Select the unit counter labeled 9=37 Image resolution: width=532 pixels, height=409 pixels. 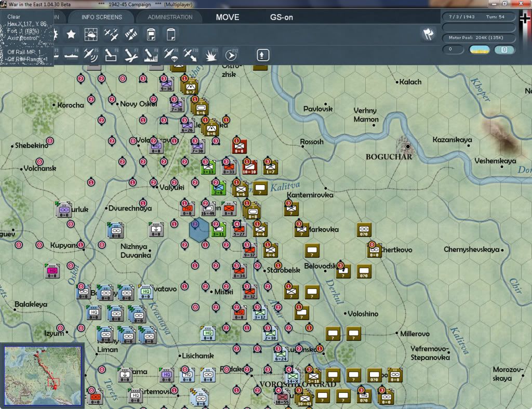(250, 250)
